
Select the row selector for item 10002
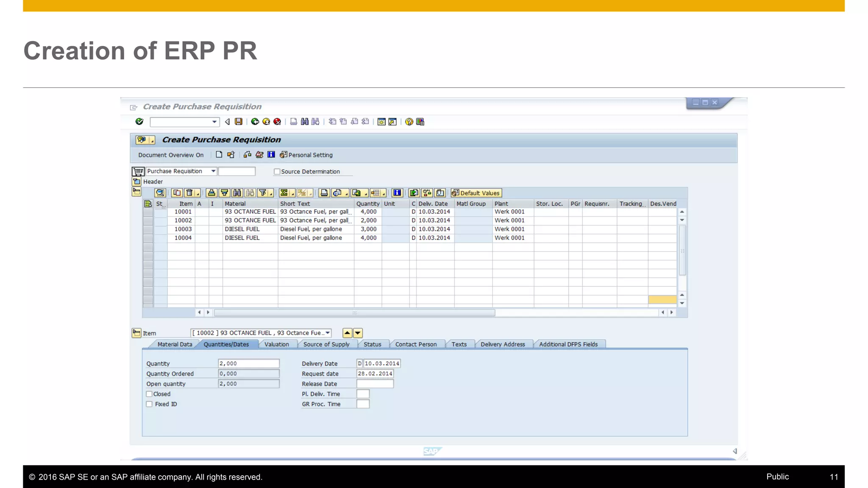click(x=148, y=220)
